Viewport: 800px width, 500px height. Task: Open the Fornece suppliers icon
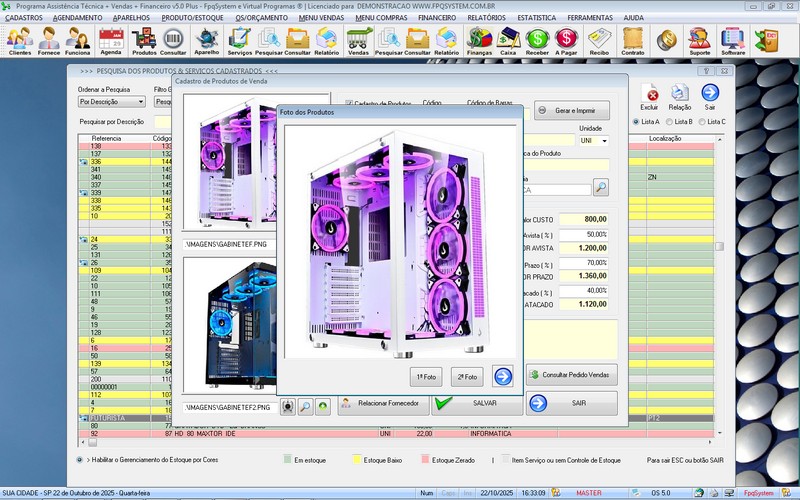(x=48, y=41)
